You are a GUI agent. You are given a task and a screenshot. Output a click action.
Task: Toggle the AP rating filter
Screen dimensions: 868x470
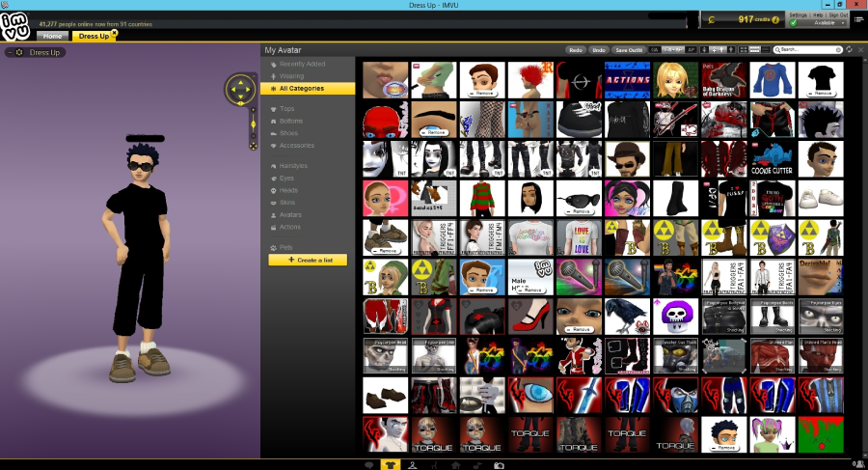691,50
